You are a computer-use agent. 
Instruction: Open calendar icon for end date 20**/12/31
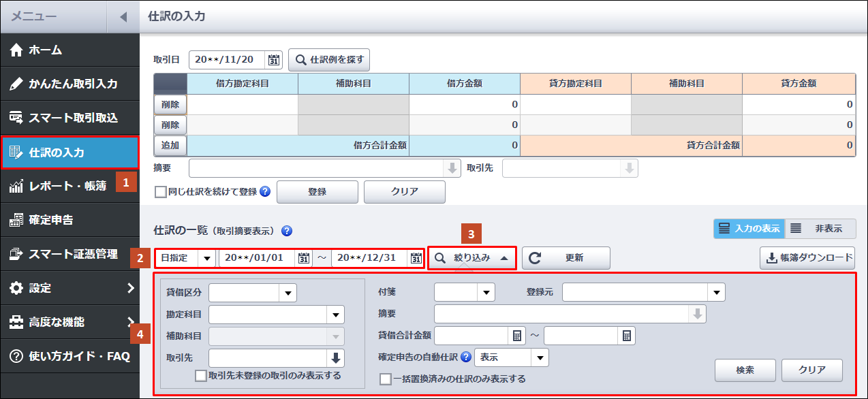416,259
